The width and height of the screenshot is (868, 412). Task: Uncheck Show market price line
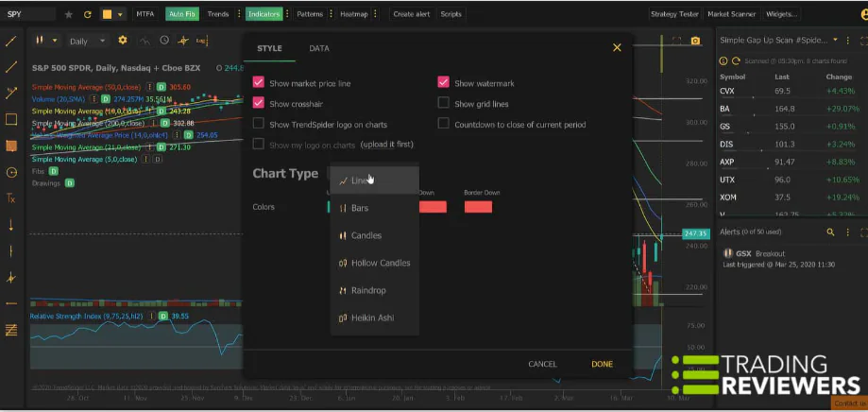(258, 83)
